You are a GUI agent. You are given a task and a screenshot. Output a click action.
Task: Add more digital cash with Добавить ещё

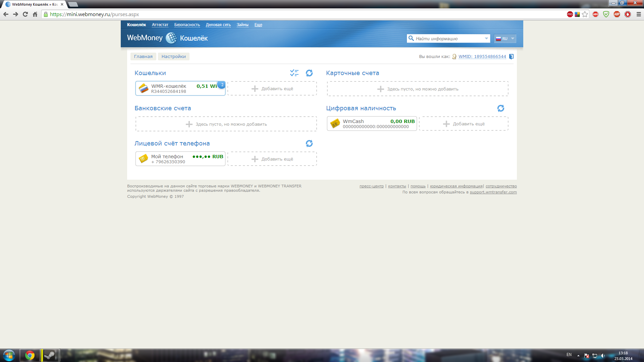pyautogui.click(x=464, y=124)
